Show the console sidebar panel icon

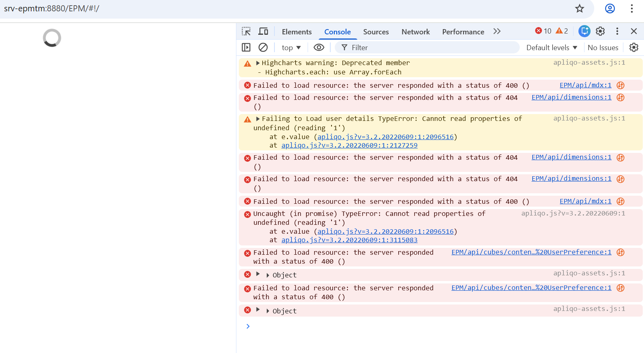246,48
